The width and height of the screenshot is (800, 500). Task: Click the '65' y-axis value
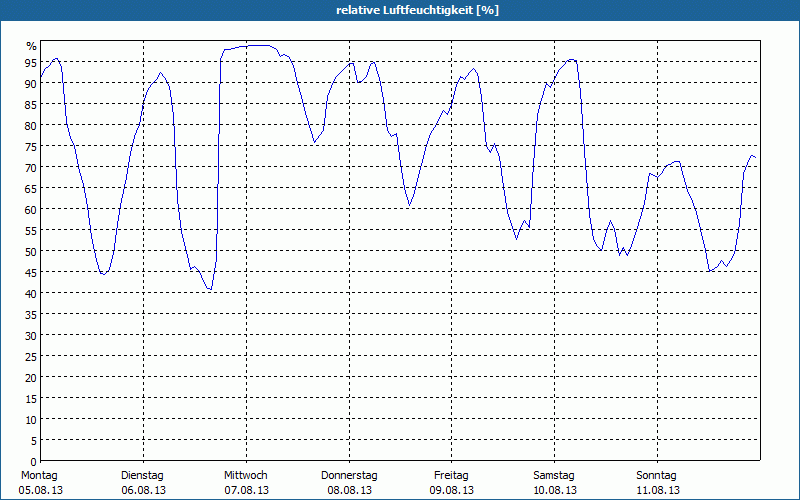pyautogui.click(x=31, y=189)
